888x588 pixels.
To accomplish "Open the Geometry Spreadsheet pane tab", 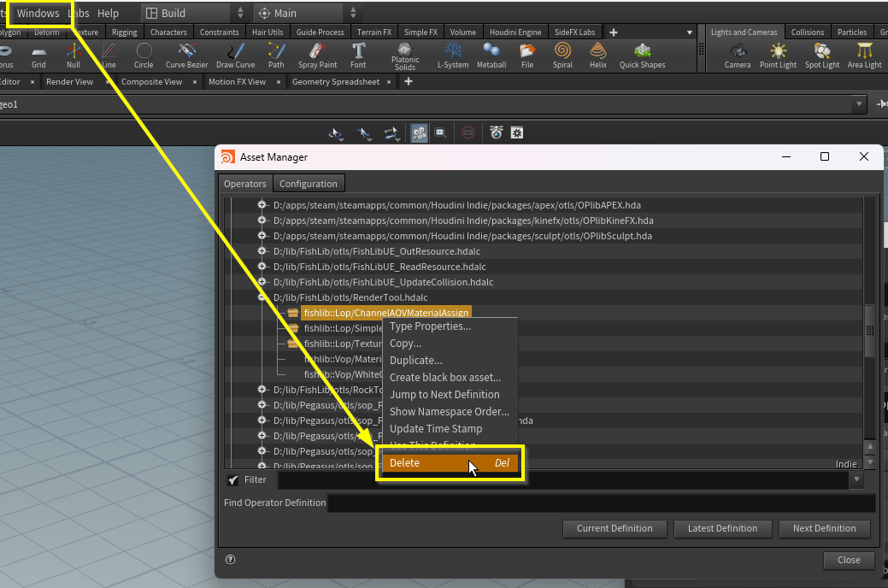I will tap(336, 81).
